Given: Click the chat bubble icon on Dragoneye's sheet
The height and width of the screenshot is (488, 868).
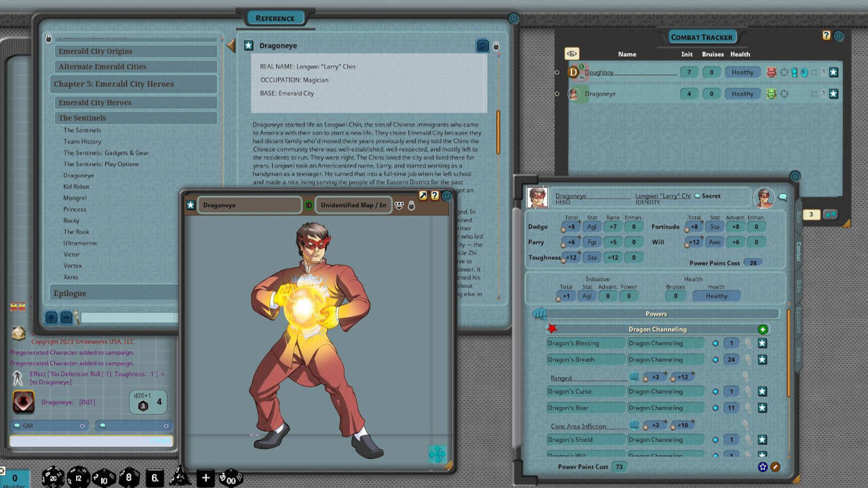Looking at the screenshot, I should tap(783, 196).
